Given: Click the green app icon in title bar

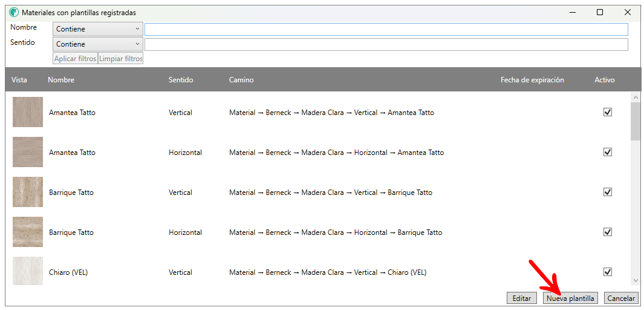Looking at the screenshot, I should click(x=14, y=12).
